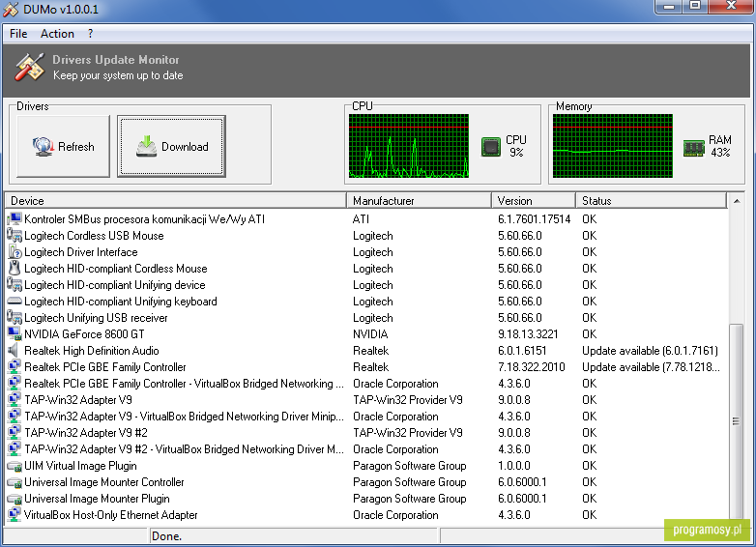The height and width of the screenshot is (547, 756).
Task: Click 'UIM Virtual Image Plugin' device name
Action: coord(80,466)
